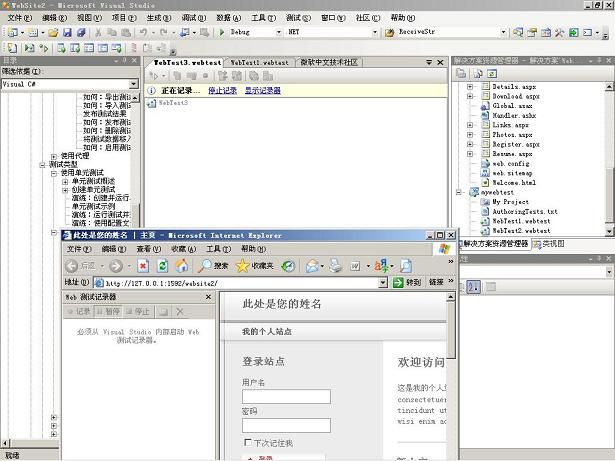The image size is (615, 461).
Task: Click the IE Print icon
Action: pyautogui.click(x=335, y=266)
